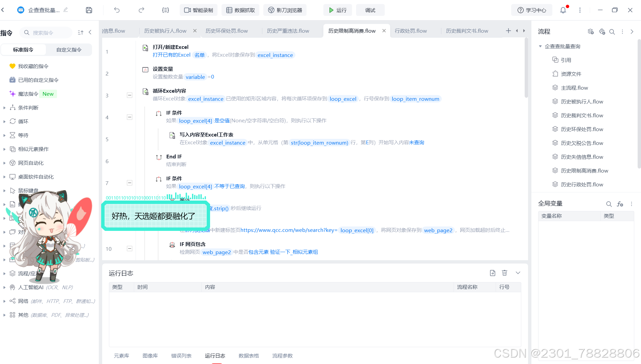Screen dimensions: 641x364
Task: Switch to the 数据表格 bottom tab
Action: pos(249,356)
